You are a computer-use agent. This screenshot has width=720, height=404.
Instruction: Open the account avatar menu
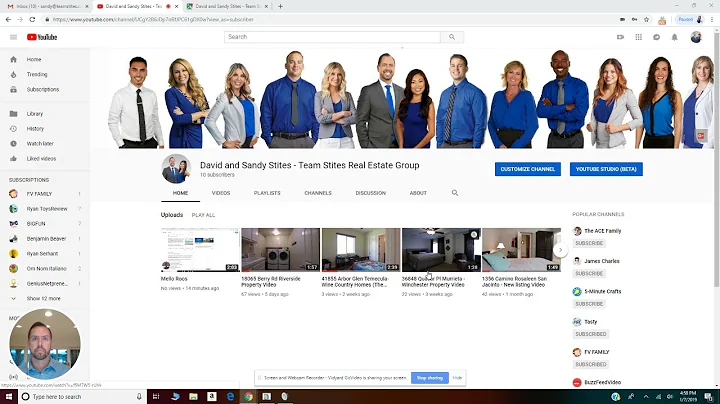click(696, 37)
